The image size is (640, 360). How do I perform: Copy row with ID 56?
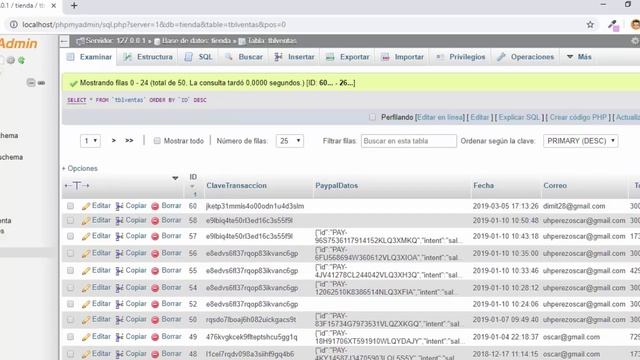click(x=131, y=253)
